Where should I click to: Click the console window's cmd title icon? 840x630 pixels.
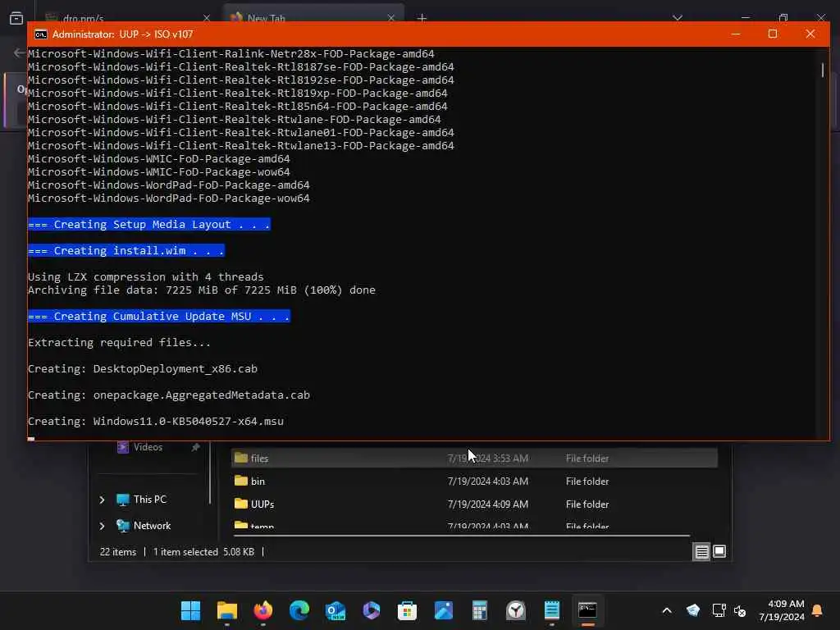coord(40,34)
